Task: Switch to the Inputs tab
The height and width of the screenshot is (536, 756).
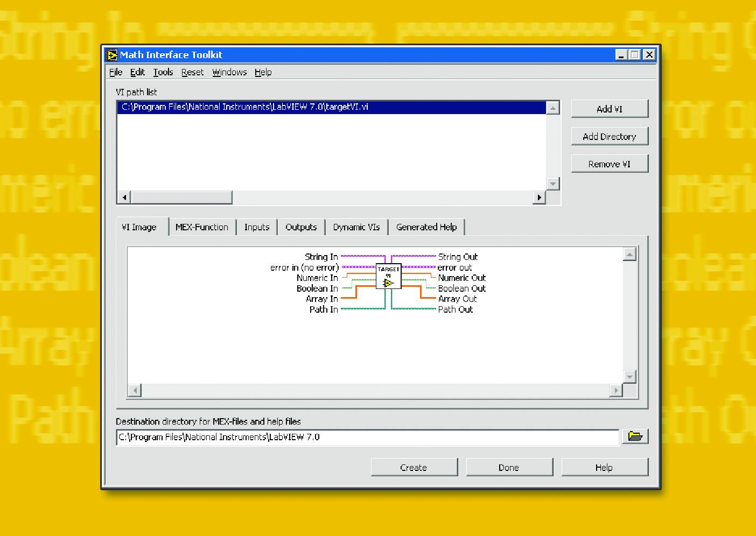Action: pos(257,227)
